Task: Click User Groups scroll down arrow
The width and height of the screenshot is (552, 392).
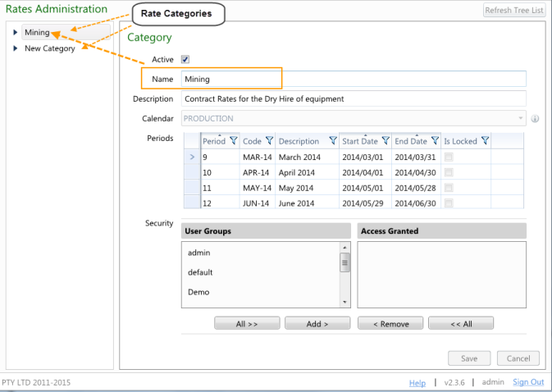Action: (344, 303)
